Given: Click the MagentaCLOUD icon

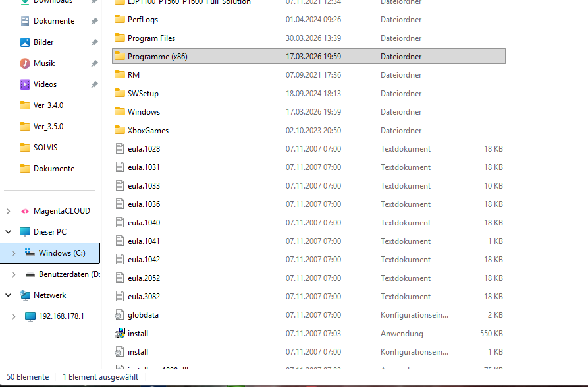Looking at the screenshot, I should tap(25, 211).
